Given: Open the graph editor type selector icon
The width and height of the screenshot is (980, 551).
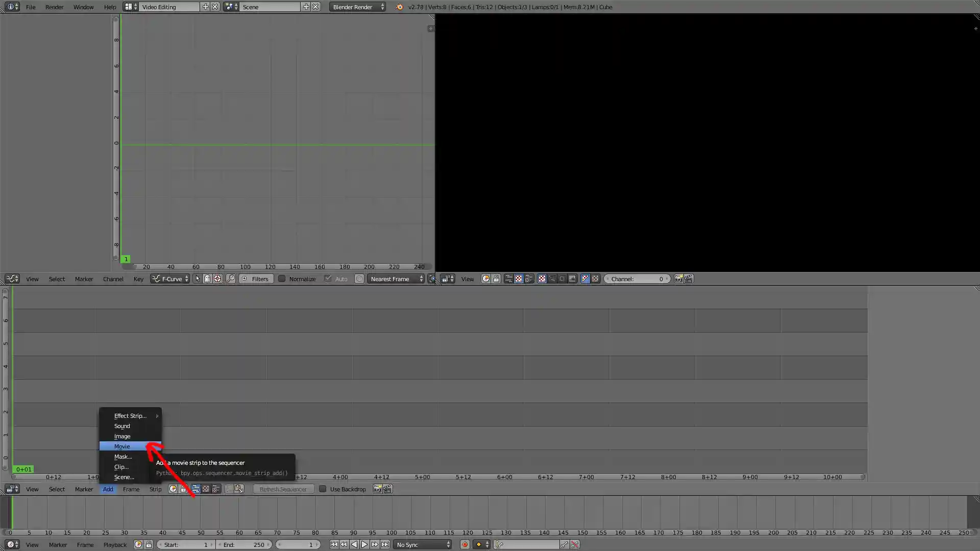Looking at the screenshot, I should point(12,279).
